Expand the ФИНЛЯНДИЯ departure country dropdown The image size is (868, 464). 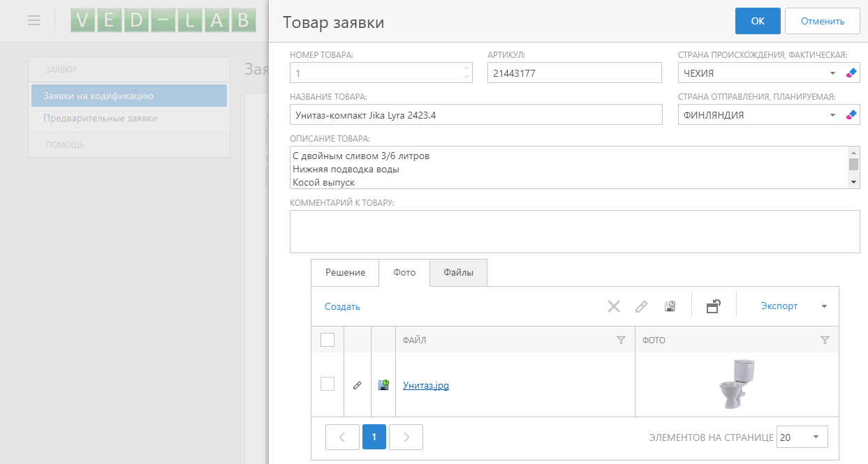pyautogui.click(x=832, y=115)
